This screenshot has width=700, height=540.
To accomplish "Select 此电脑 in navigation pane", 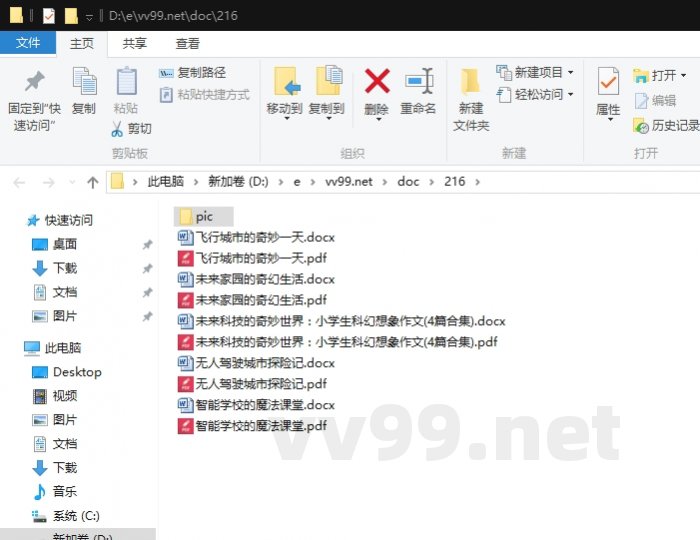I will 63,348.
